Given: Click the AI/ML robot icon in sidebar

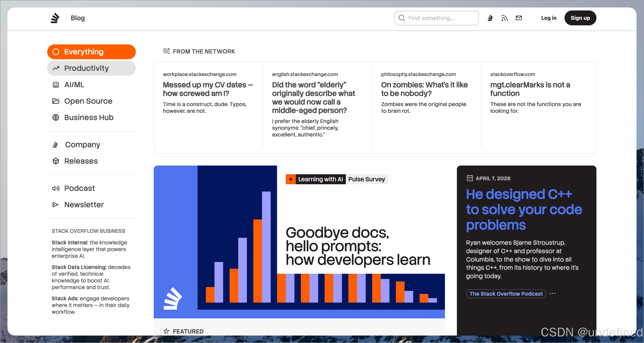Looking at the screenshot, I should [56, 85].
